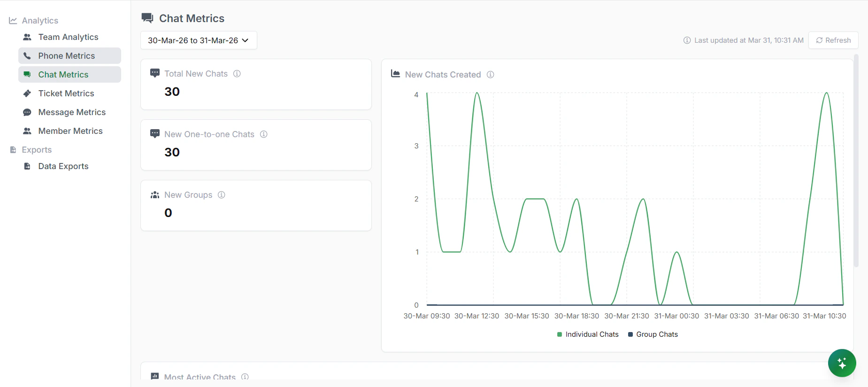Show info for New Chats Created chart
The height and width of the screenshot is (387, 868).
[x=491, y=75]
